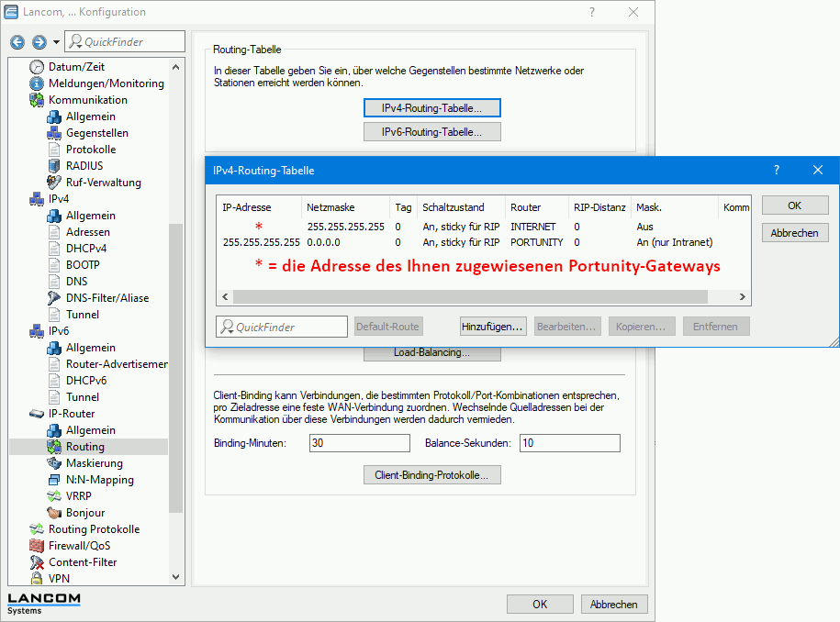Select the Content-Filter icon in tree
The width and height of the screenshot is (840, 622).
point(37,562)
